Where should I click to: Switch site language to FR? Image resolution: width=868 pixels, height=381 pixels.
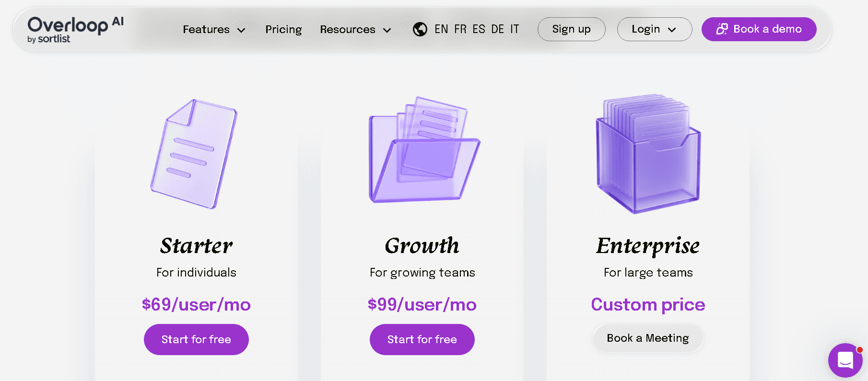(x=460, y=29)
